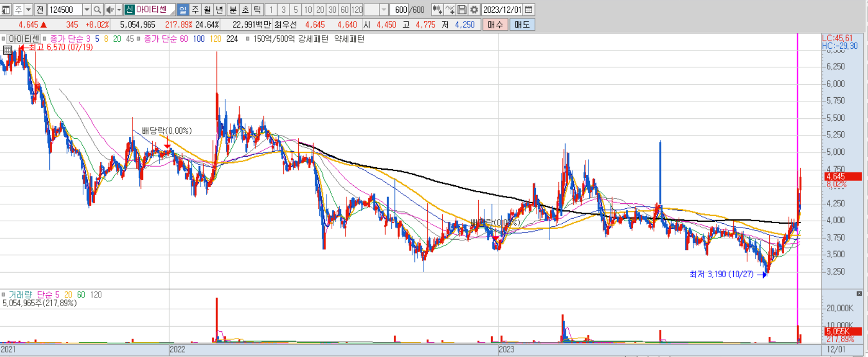Click the 종가 단순 60 legend label

166,39
